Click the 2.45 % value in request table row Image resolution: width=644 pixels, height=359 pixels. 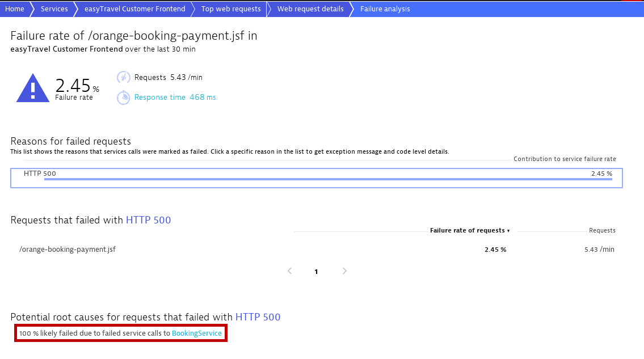coord(495,250)
